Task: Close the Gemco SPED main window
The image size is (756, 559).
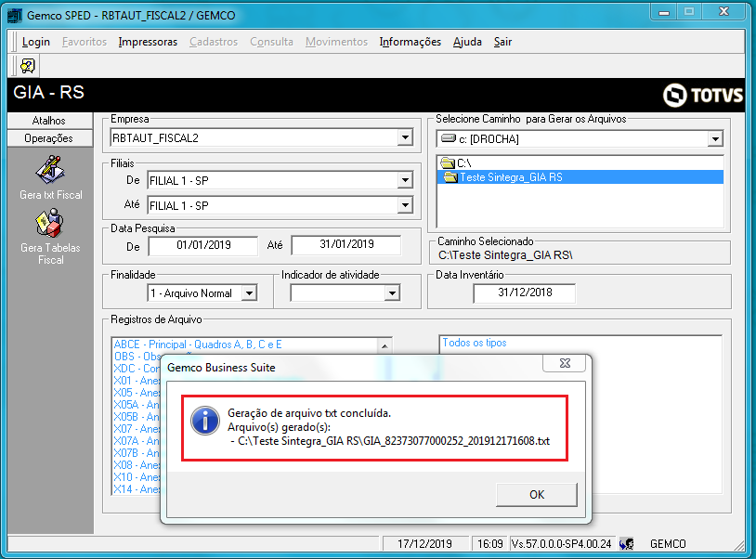Action: coord(723,12)
